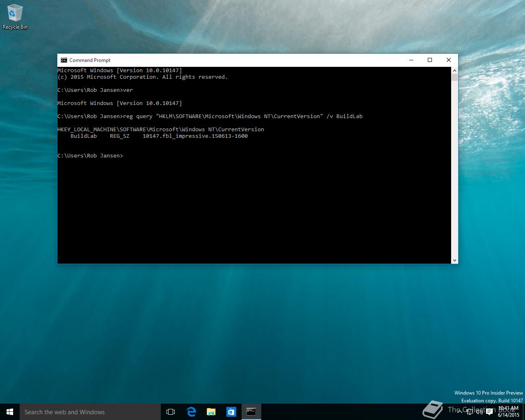Close the Command Prompt window
The height and width of the screenshot is (420, 525).
coord(449,60)
